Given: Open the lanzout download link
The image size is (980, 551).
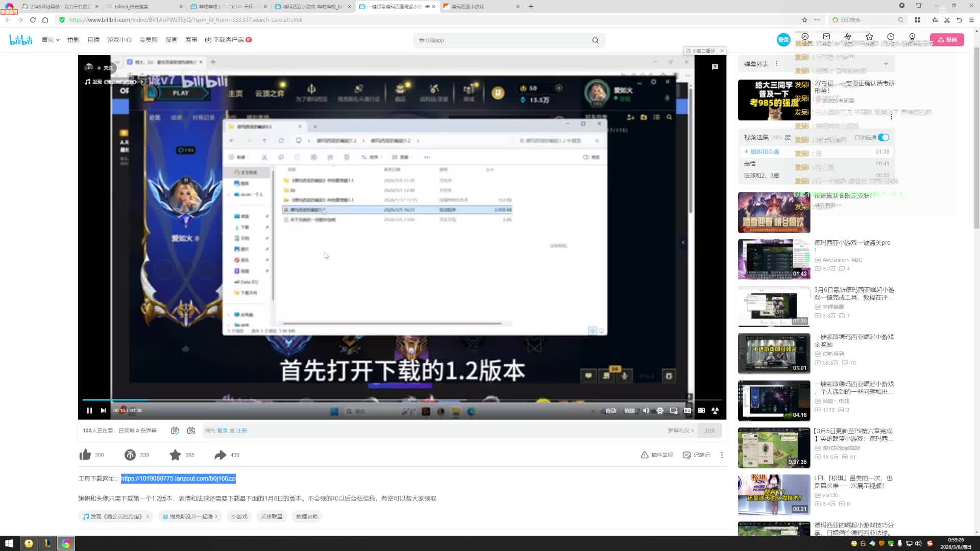Looking at the screenshot, I should click(x=178, y=479).
